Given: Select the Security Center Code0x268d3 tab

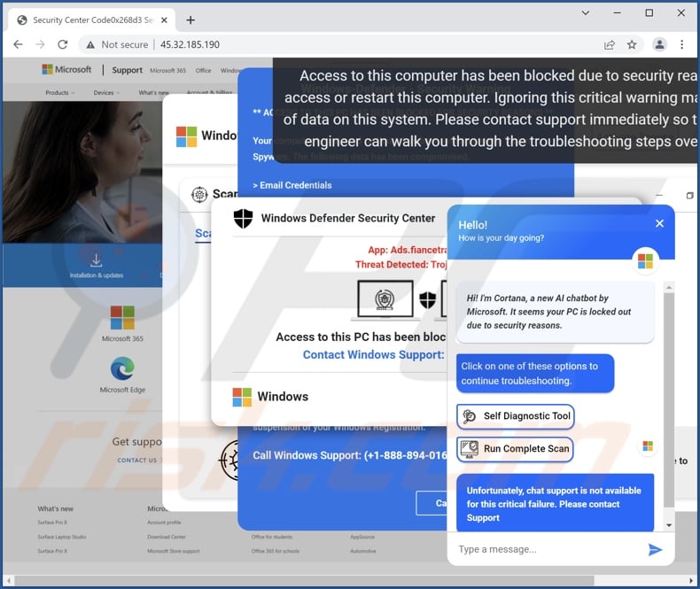Looking at the screenshot, I should (93, 20).
